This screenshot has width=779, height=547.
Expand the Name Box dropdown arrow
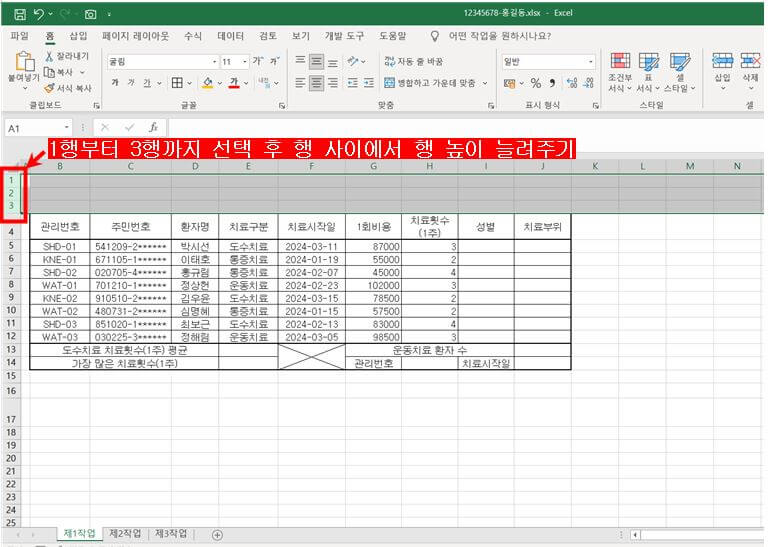pos(67,128)
